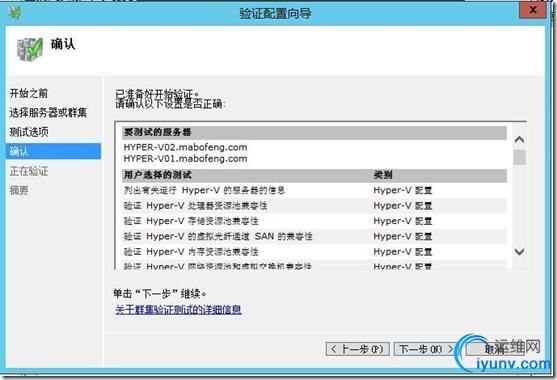Click the scrollbar thumb of the test list
Image resolution: width=557 pixels, height=380 pixels.
pos(519,157)
